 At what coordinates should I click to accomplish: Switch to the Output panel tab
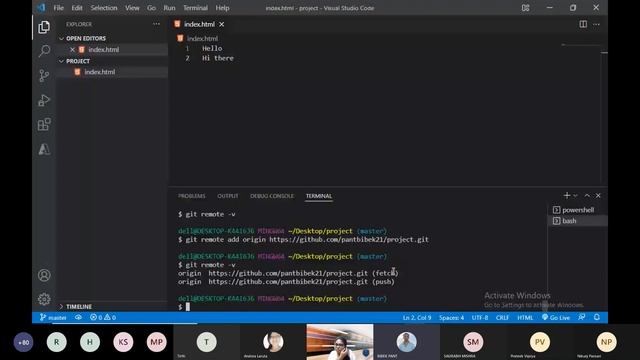click(x=228, y=196)
